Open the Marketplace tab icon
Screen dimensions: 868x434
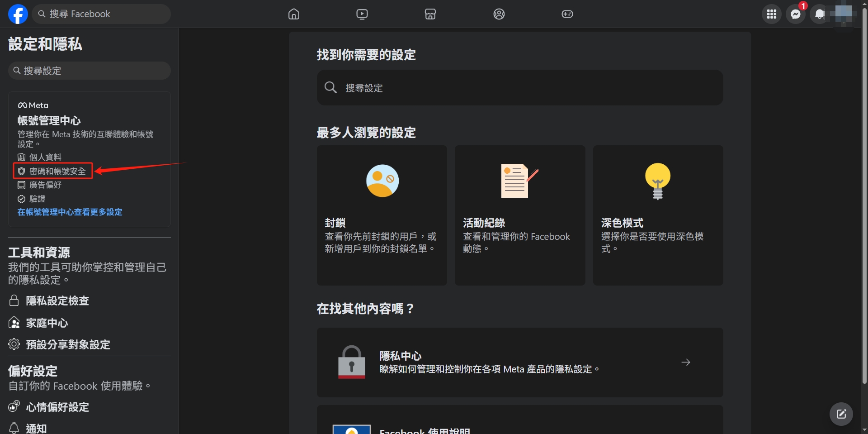(430, 14)
